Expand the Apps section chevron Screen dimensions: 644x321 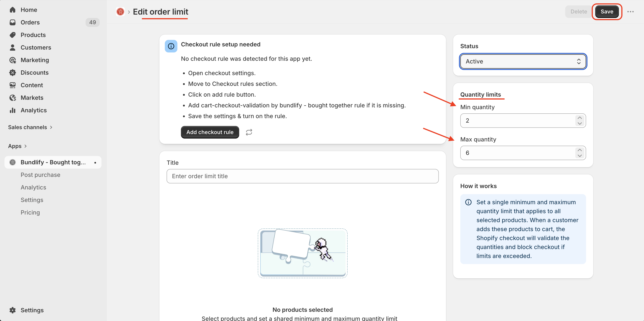click(x=25, y=146)
